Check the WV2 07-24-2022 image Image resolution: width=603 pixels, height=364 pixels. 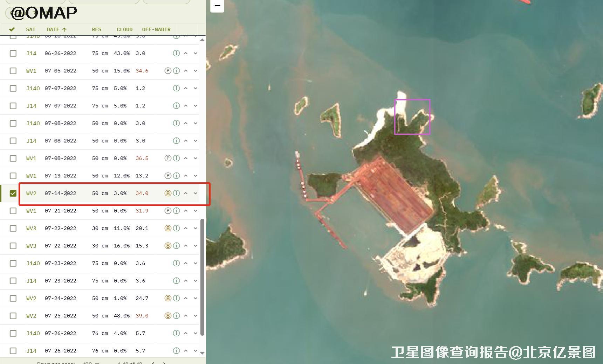point(13,298)
